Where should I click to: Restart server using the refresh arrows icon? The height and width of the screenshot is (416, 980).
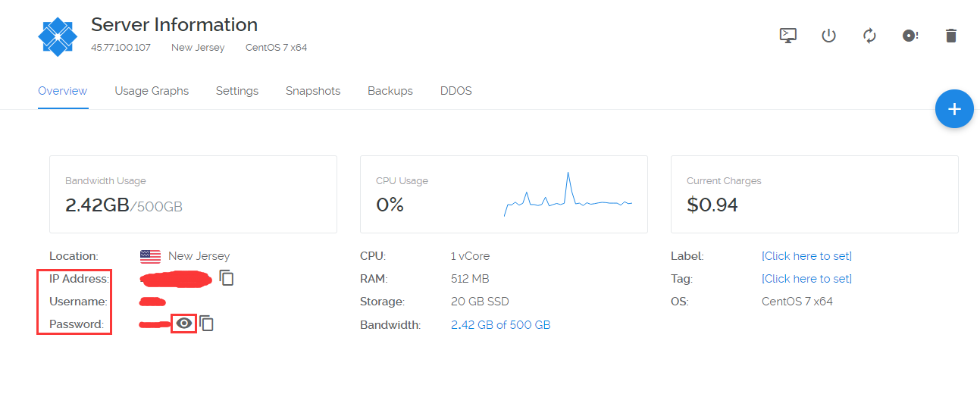point(869,36)
